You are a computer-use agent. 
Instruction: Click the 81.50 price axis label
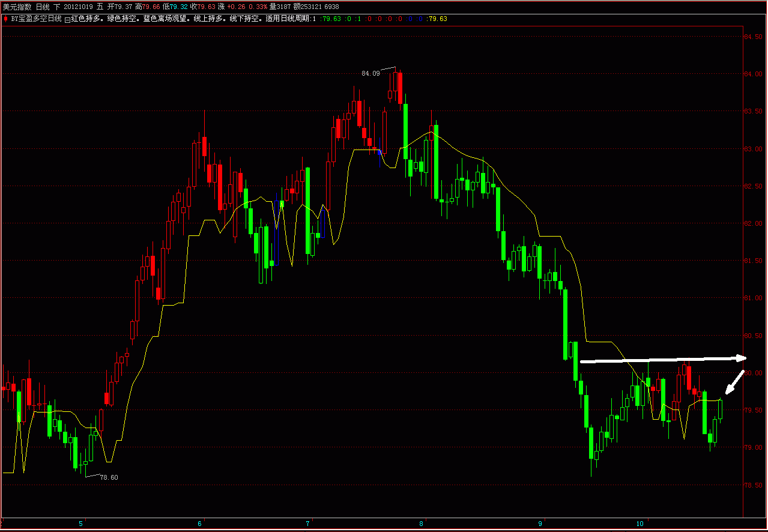coord(752,261)
